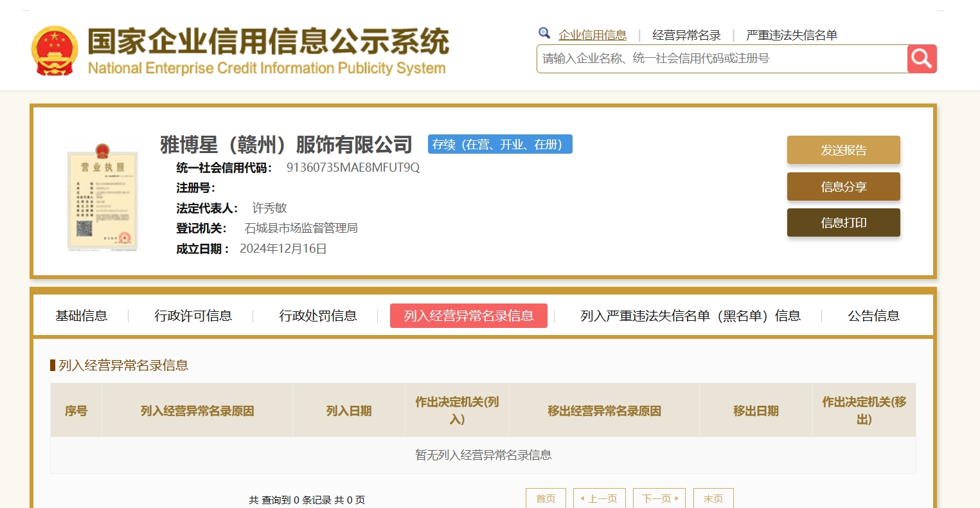Click the 国家企业信用信息公示系统 site title

pos(269,41)
